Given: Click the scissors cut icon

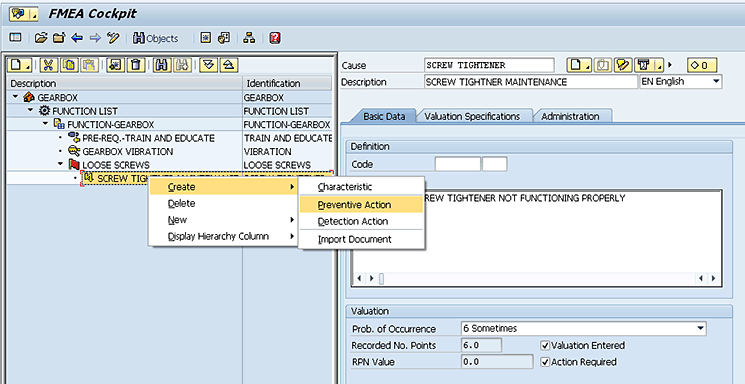Looking at the screenshot, I should [49, 65].
